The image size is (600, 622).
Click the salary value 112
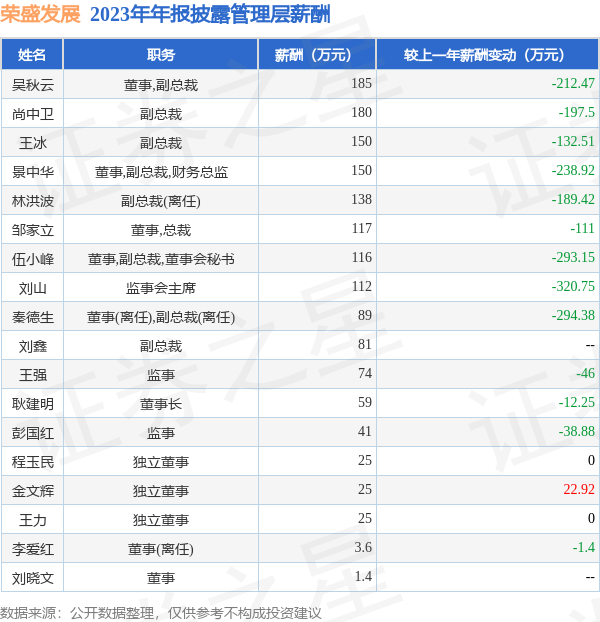[x=361, y=286]
